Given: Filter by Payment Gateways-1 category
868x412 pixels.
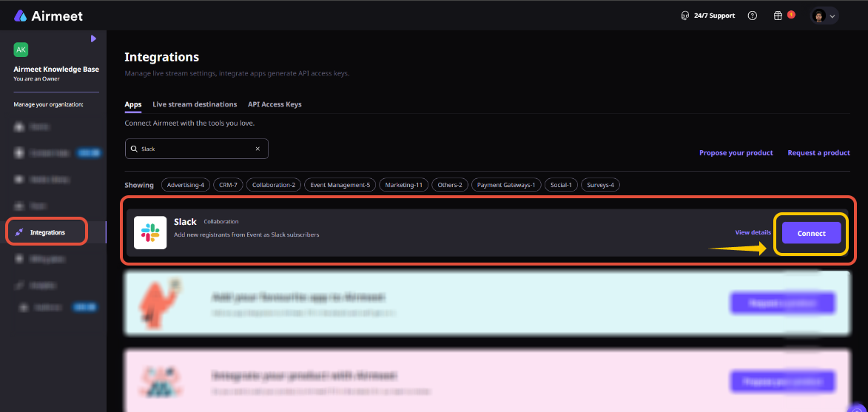Looking at the screenshot, I should pos(506,185).
